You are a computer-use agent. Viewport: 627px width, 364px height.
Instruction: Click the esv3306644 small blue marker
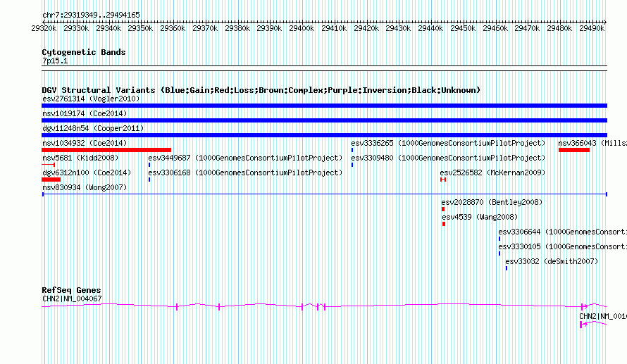pos(499,239)
